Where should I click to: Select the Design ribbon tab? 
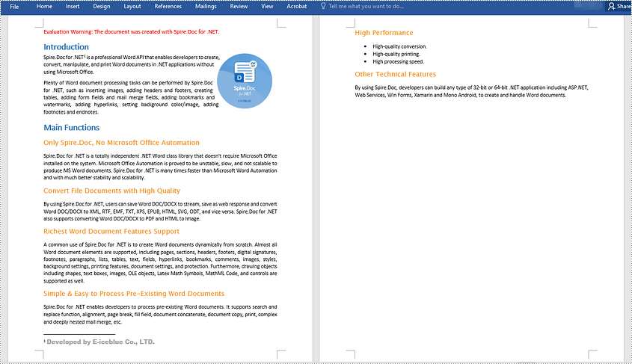click(x=102, y=7)
